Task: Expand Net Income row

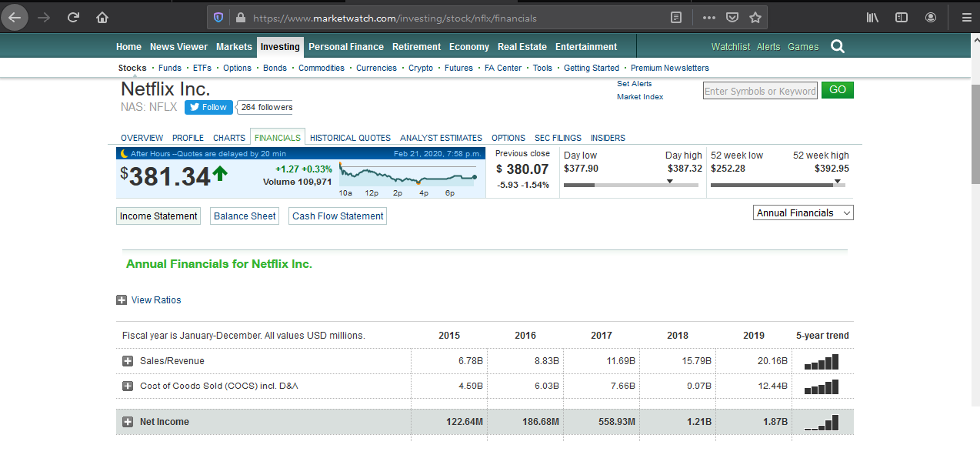Action: (x=128, y=422)
